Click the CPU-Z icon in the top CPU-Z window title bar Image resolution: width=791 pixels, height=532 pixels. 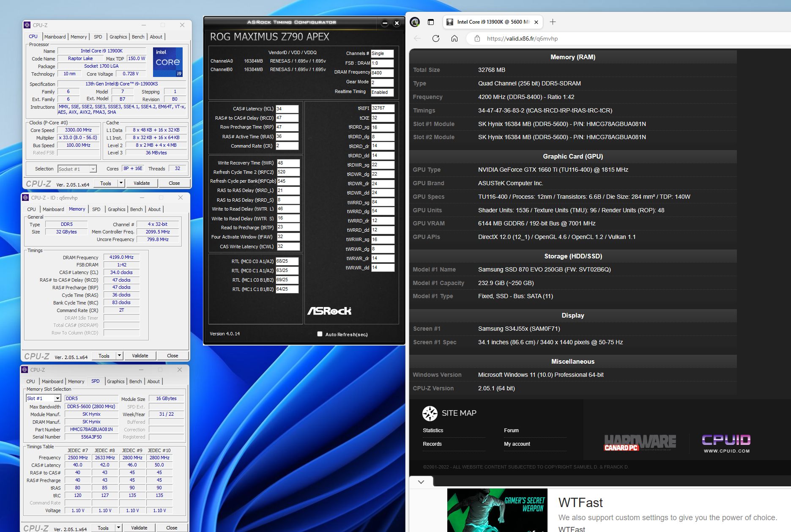(x=27, y=25)
